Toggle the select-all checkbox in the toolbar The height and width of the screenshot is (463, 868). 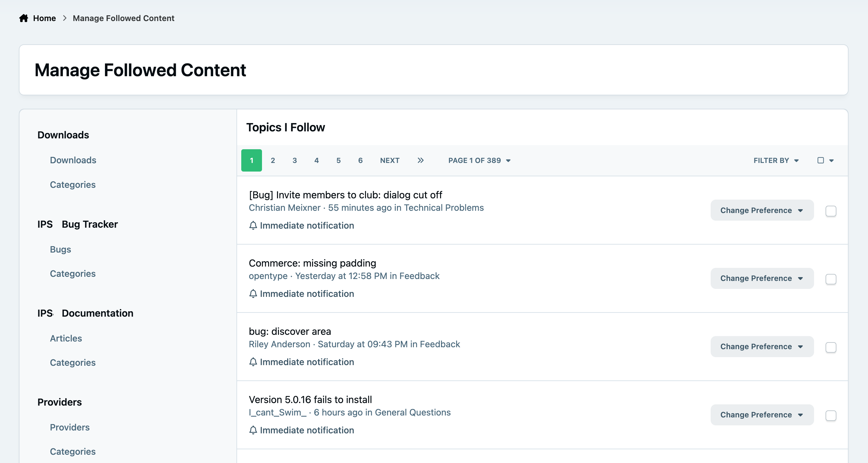[x=821, y=160]
